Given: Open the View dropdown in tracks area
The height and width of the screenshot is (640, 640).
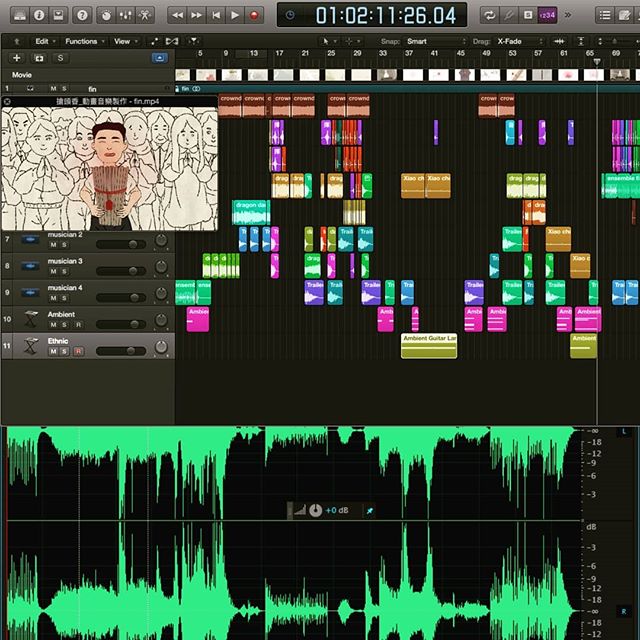Looking at the screenshot, I should click(x=124, y=41).
